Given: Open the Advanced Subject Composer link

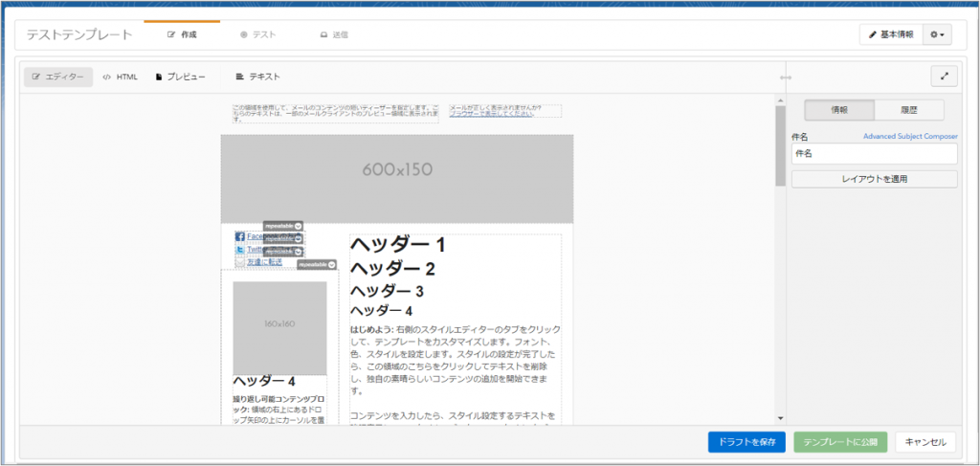Looking at the screenshot, I should click(x=909, y=137).
